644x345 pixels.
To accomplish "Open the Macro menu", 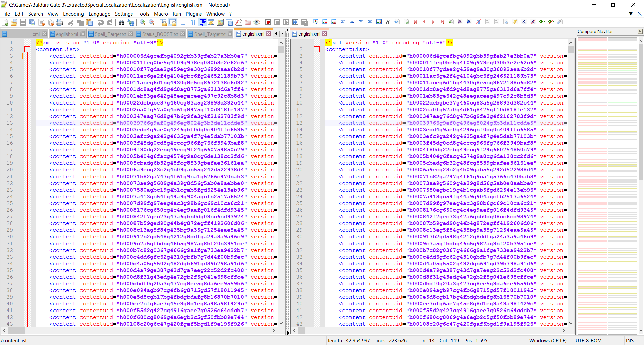I will 161,14.
